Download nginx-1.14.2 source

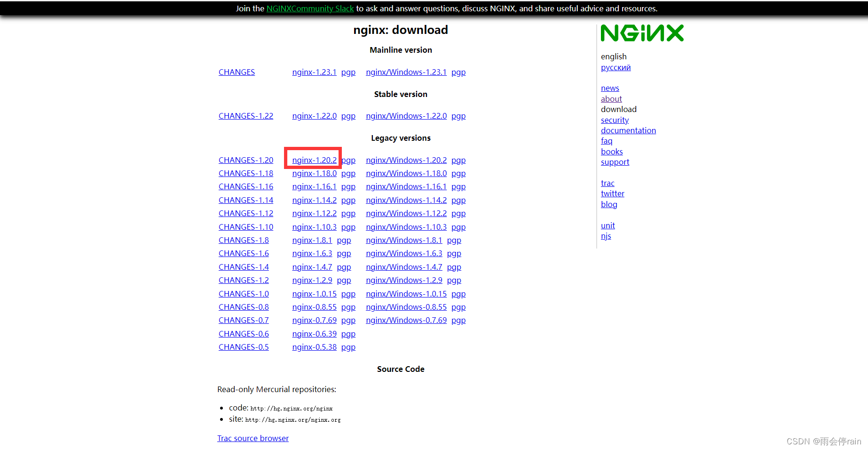[x=314, y=200]
